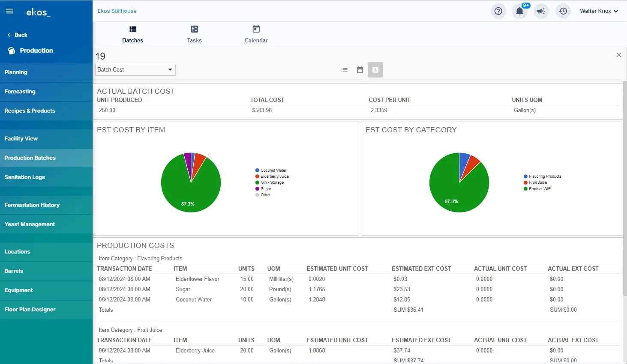Open the Tasks tab
Viewport: 627px width, 364px height.
(194, 34)
